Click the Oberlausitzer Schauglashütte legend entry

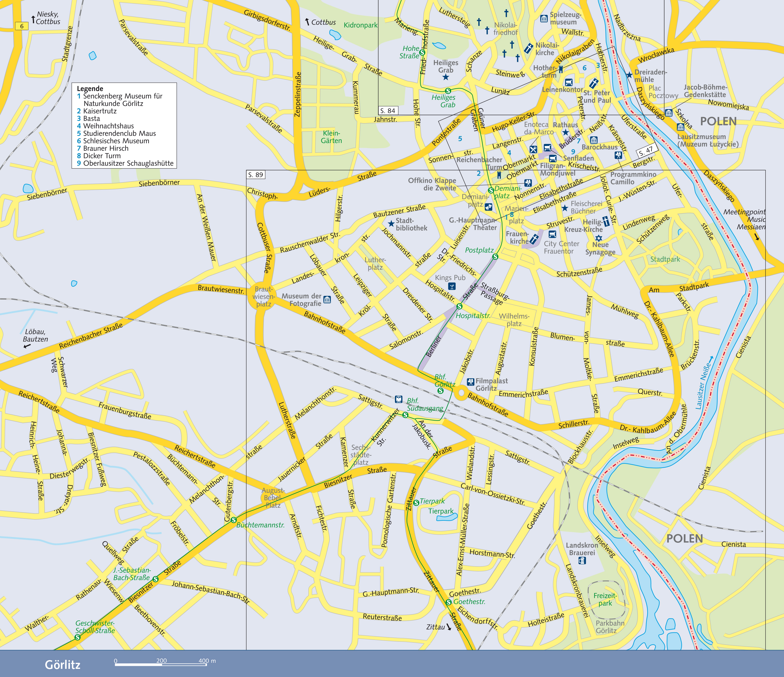click(x=125, y=164)
